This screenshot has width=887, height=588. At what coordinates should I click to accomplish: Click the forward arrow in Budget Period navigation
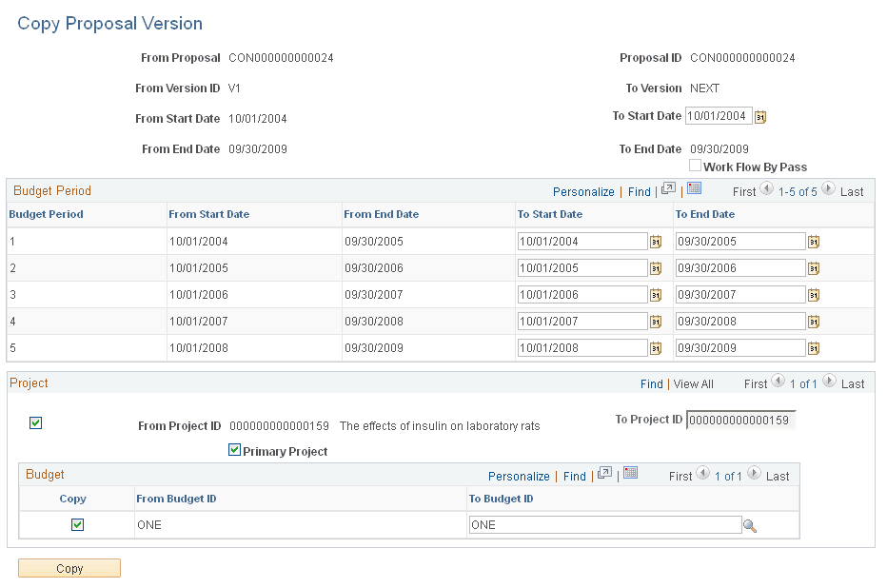coord(827,190)
